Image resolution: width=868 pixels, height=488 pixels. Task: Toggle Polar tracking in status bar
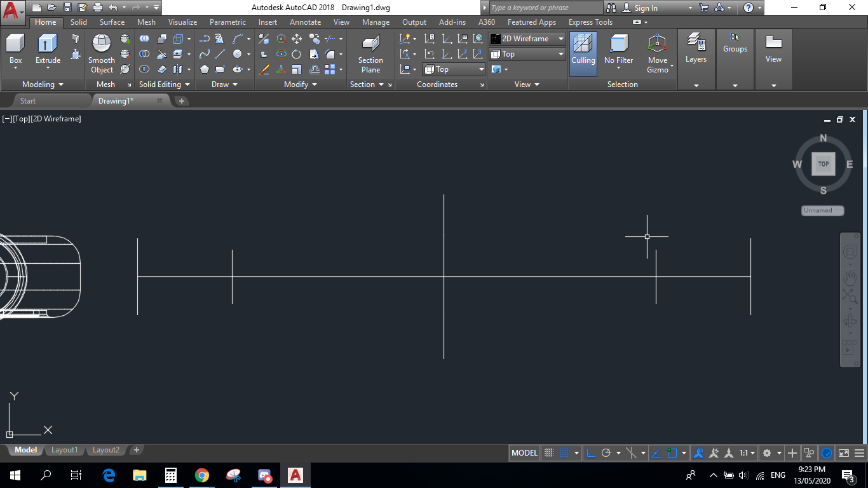(x=606, y=453)
